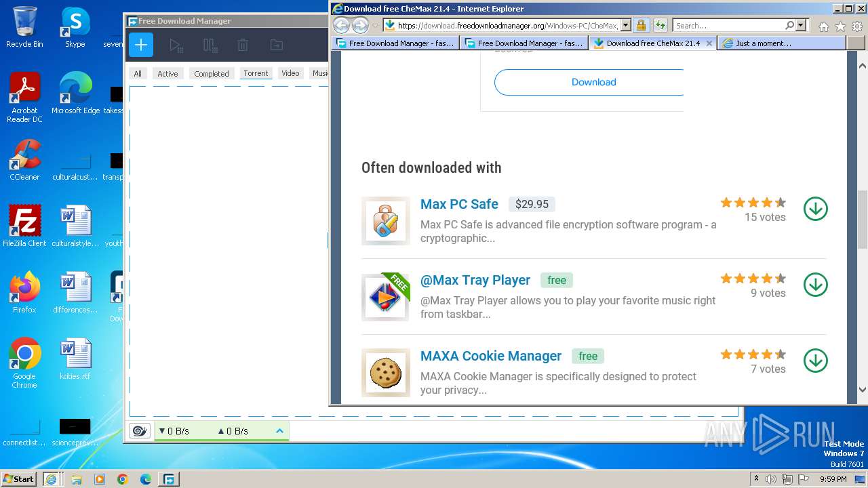Open the address bar autocomplete dropdown
868x488 pixels.
point(625,26)
